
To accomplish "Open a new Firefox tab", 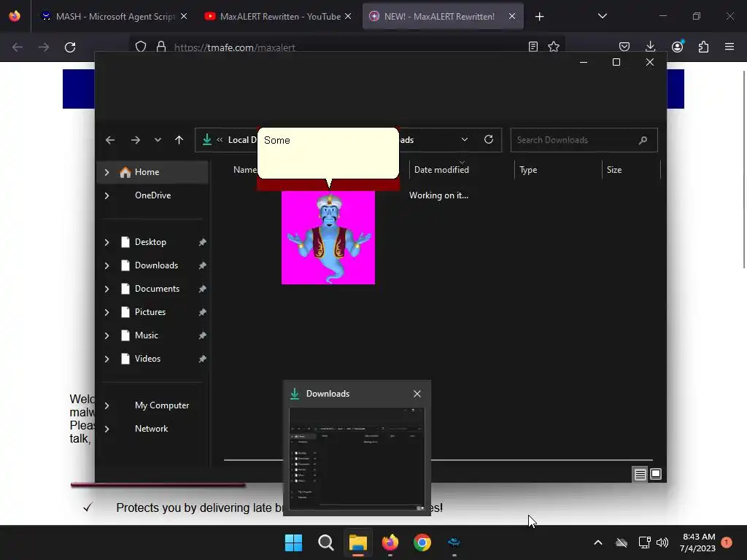I will click(539, 17).
